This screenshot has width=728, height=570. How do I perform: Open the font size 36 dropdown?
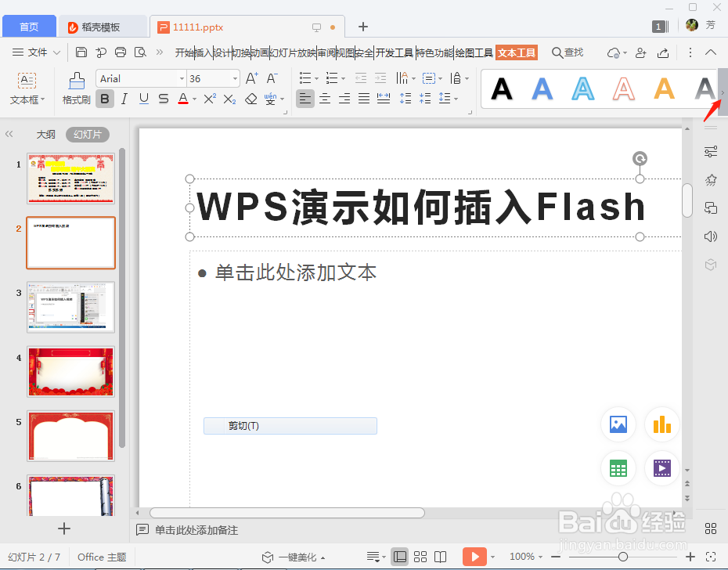[236, 79]
